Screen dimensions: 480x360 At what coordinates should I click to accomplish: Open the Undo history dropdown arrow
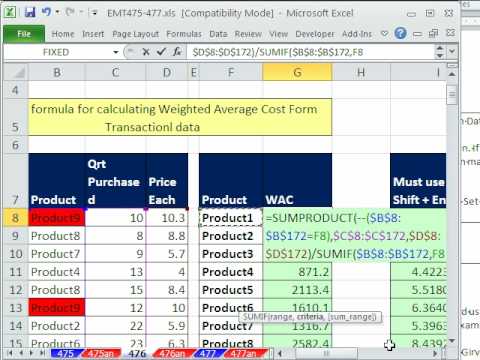coord(57,12)
